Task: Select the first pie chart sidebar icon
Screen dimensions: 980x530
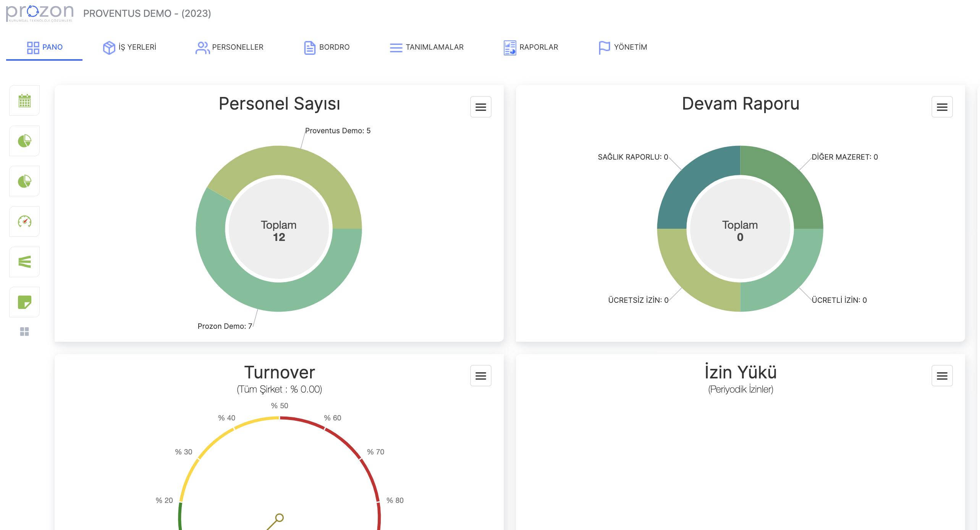Action: click(24, 141)
